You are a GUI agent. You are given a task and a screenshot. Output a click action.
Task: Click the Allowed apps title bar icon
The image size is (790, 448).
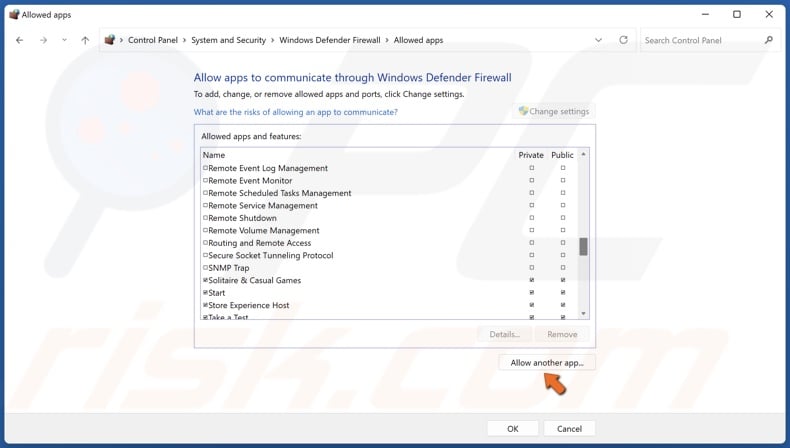click(14, 15)
